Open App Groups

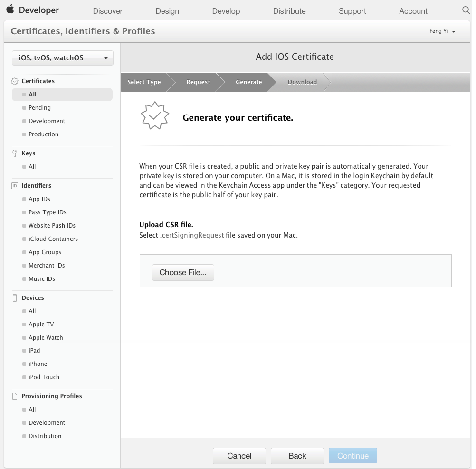(45, 252)
